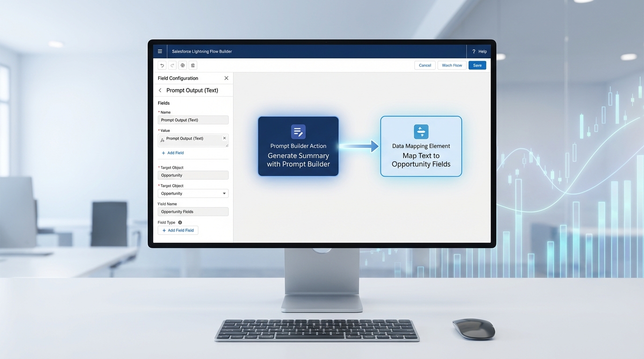644x359 pixels.
Task: Close the Field Configuration panel
Action: 226,78
